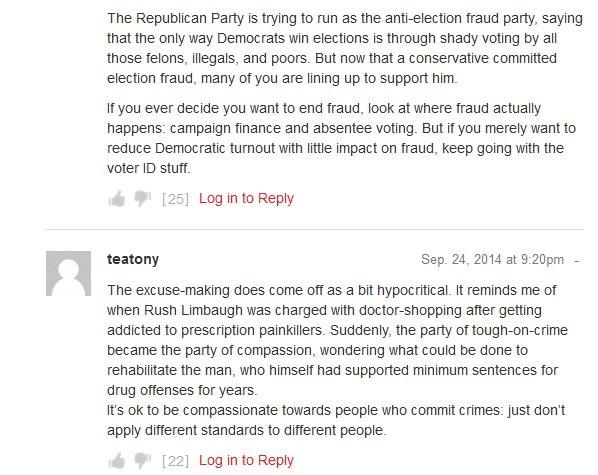Screen dimensions: 598x475
Task: Log in to reply to teatony's comment
Action: [246, 460]
